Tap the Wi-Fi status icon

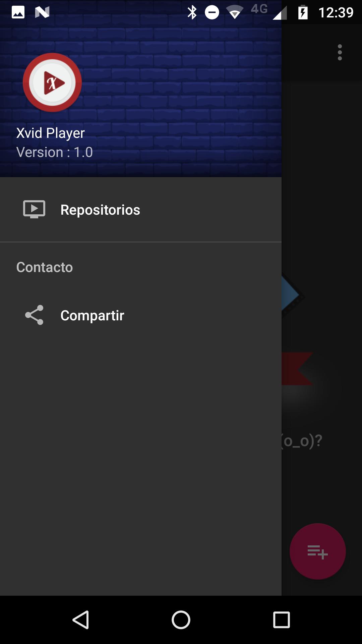click(235, 12)
